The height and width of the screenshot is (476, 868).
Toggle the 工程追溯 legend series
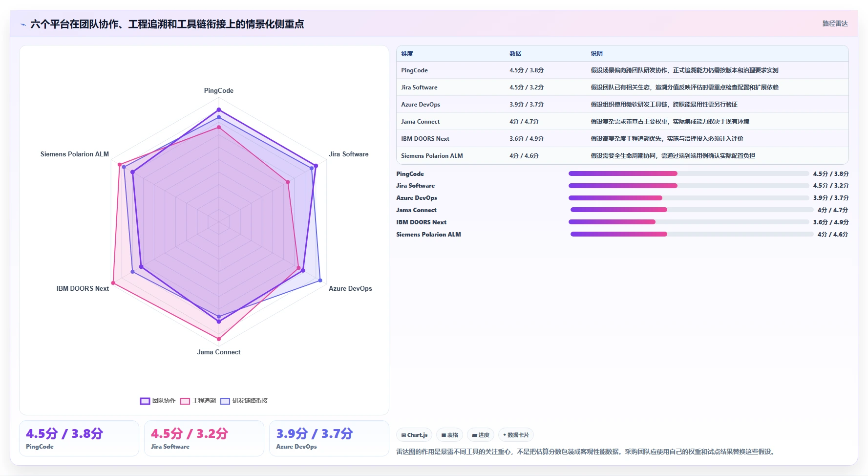[x=198, y=401]
